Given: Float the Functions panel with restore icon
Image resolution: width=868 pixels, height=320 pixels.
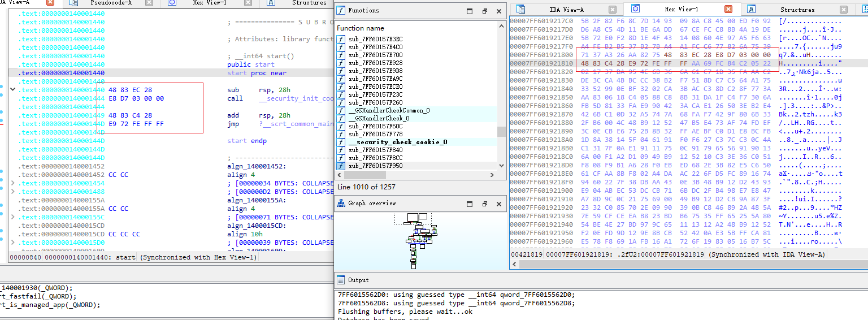Looking at the screenshot, I should click(x=484, y=11).
